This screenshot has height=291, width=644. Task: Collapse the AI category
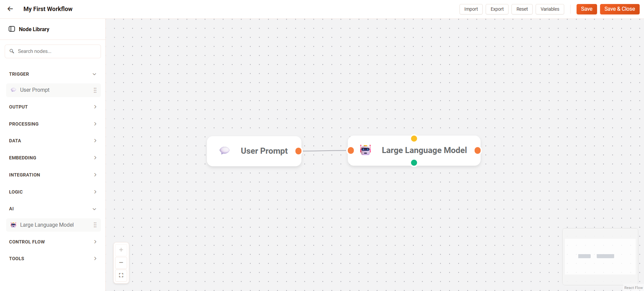(x=94, y=209)
